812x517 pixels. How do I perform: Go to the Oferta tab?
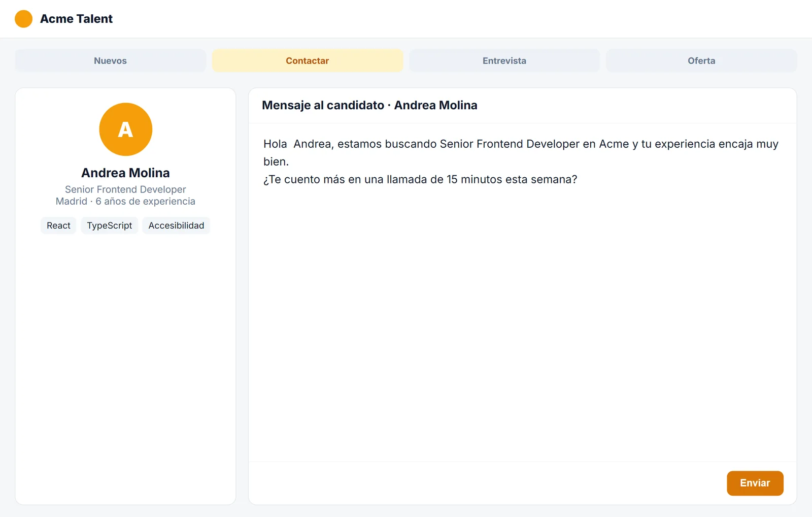click(x=701, y=60)
